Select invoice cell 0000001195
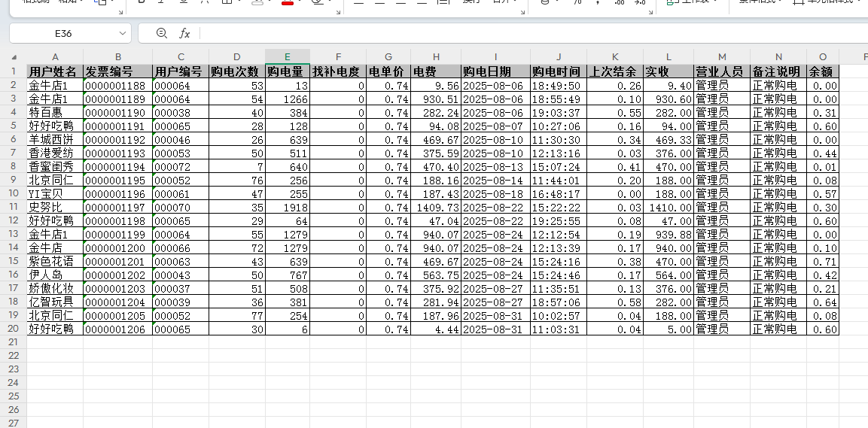Viewport: 868px width, 428px height. pos(117,180)
